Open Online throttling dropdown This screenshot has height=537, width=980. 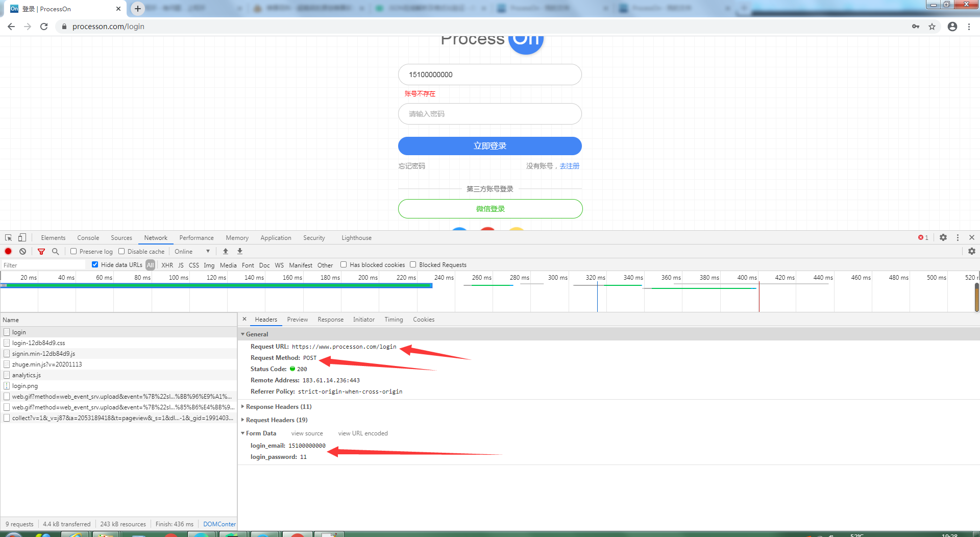click(x=192, y=251)
